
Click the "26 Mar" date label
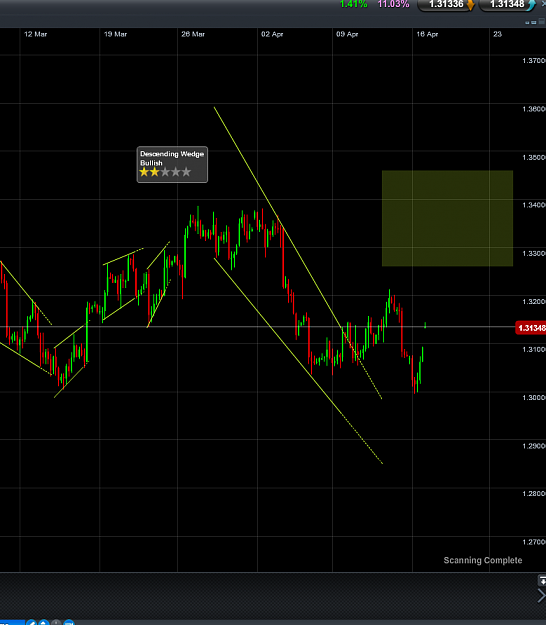(193, 34)
